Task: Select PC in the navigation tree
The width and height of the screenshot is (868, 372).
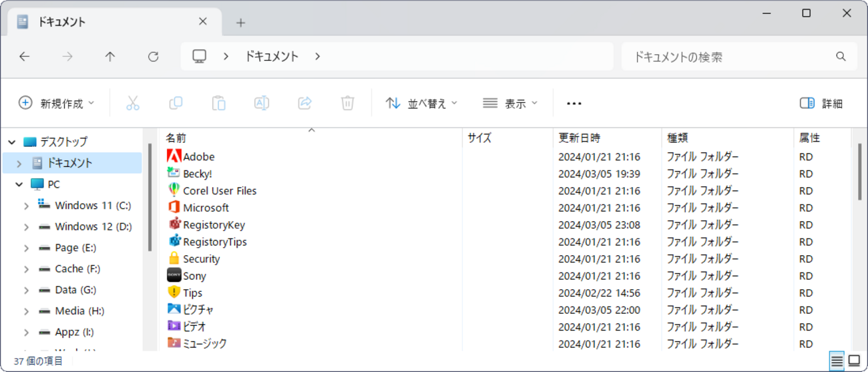Action: pos(53,184)
